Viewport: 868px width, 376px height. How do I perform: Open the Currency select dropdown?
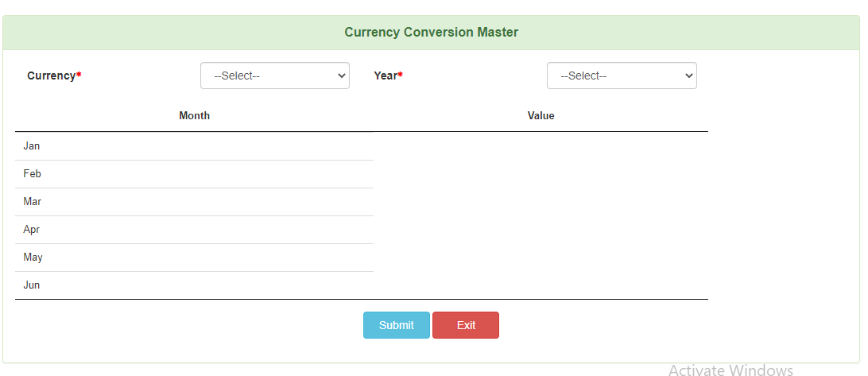click(274, 76)
